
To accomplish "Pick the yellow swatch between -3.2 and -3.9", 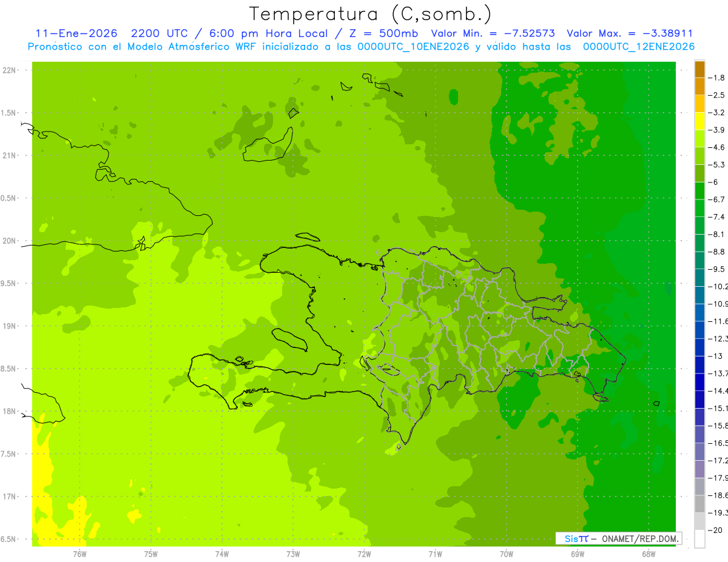I will pos(699,121).
